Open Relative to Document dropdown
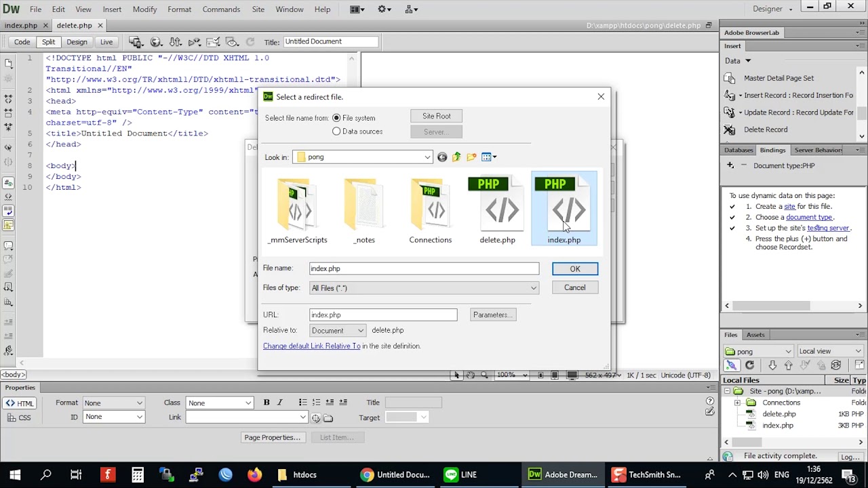Viewport: 868px width, 488px height. pos(338,331)
